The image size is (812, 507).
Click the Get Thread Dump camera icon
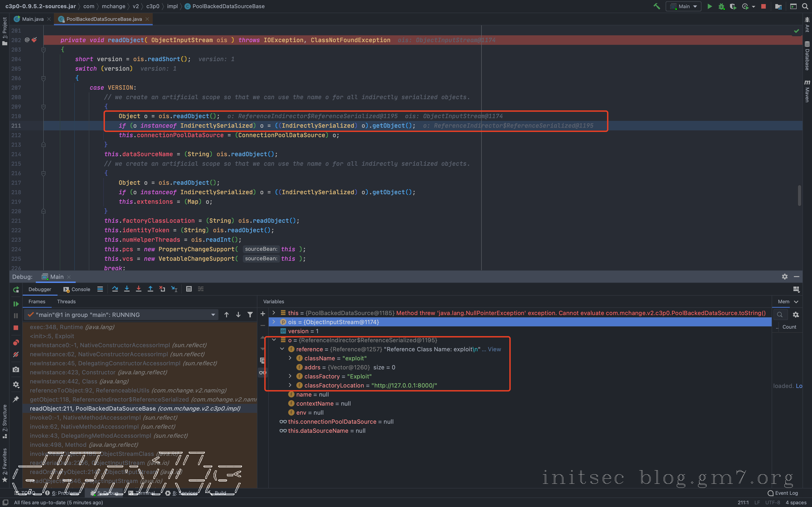16,370
